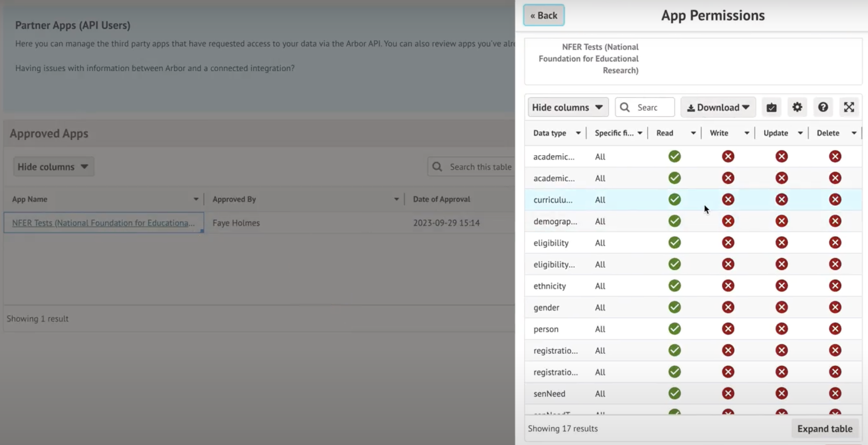The height and width of the screenshot is (445, 868).
Task: Click the calendar-check icon in table toolbar
Action: [771, 107]
